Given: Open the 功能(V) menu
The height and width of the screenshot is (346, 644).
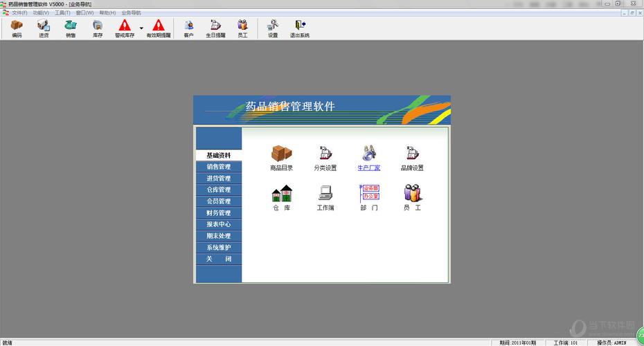Looking at the screenshot, I should click(41, 12).
